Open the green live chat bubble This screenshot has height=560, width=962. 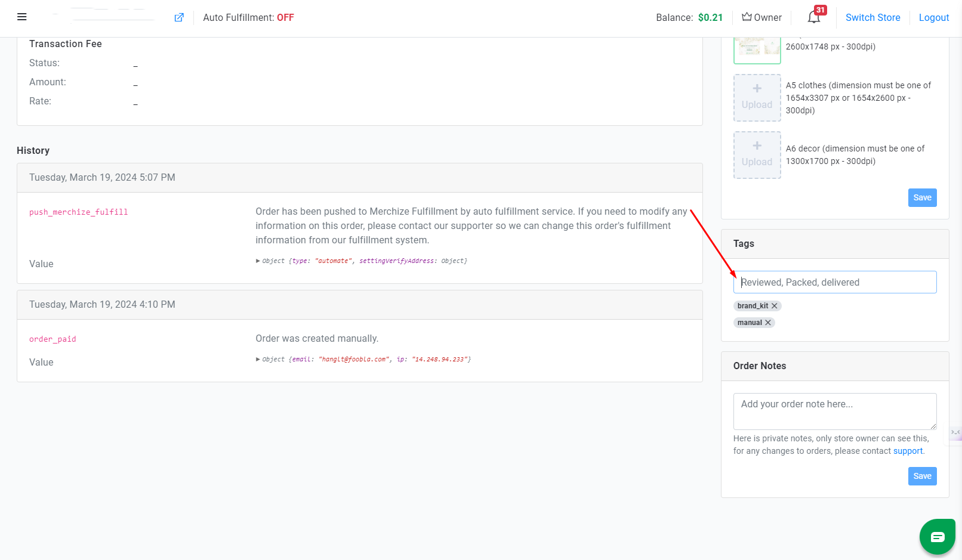click(x=937, y=537)
